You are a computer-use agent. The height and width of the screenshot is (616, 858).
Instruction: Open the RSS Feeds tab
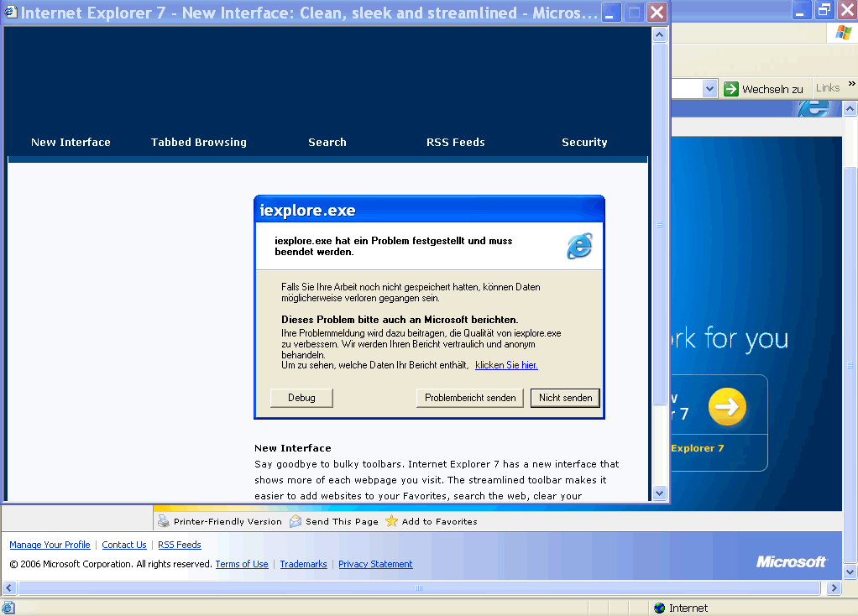coord(456,142)
